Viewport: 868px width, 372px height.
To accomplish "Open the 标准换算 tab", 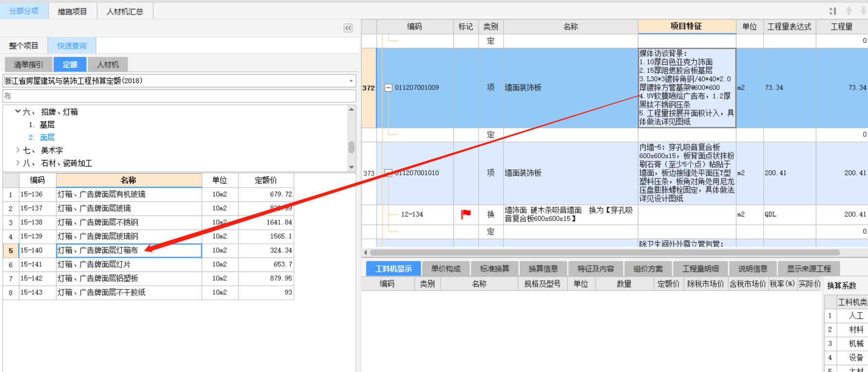I will tap(494, 269).
